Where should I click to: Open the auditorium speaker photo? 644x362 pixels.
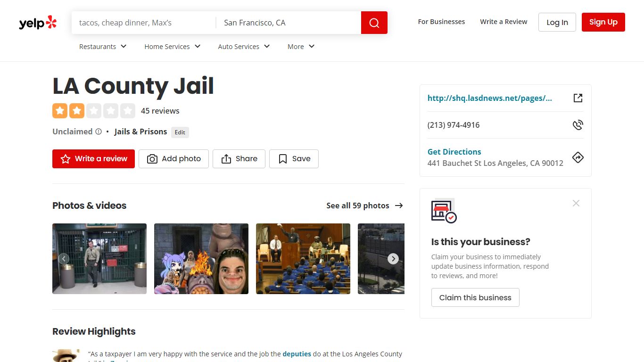coord(303,259)
